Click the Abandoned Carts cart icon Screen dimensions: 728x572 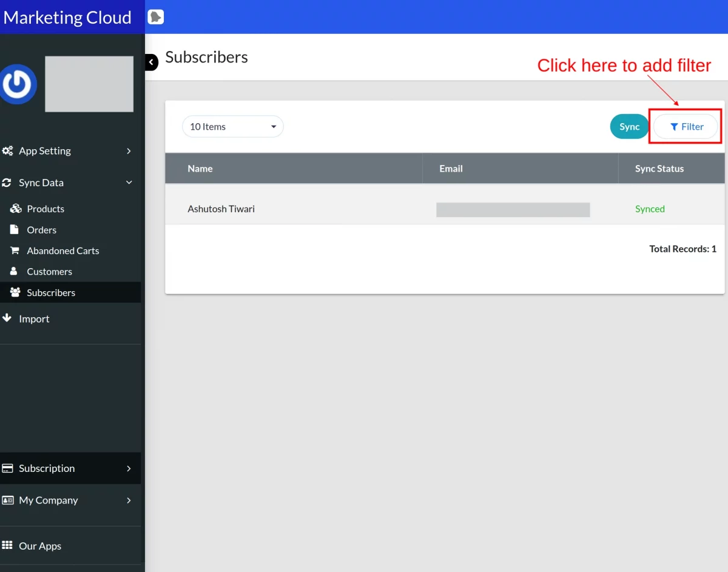15,250
